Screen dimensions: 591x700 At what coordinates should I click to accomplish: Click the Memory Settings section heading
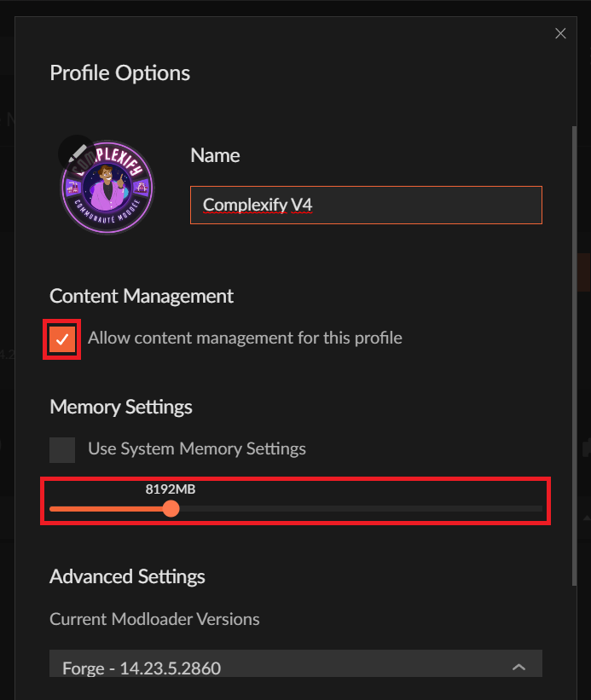click(121, 407)
